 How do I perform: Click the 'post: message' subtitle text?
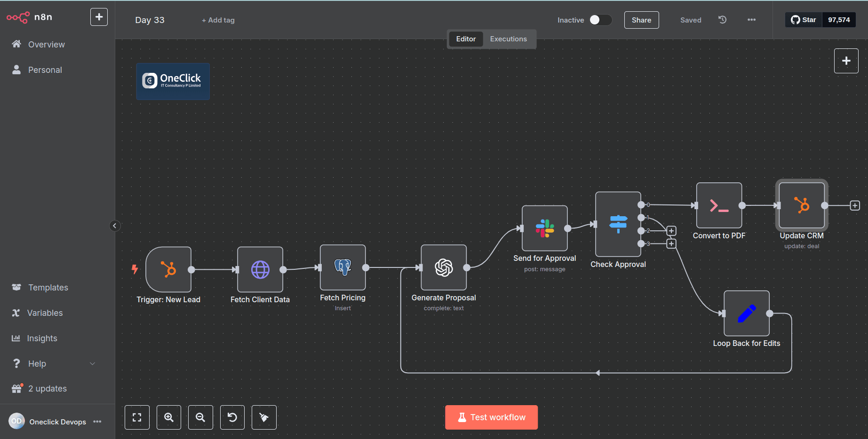pos(545,269)
